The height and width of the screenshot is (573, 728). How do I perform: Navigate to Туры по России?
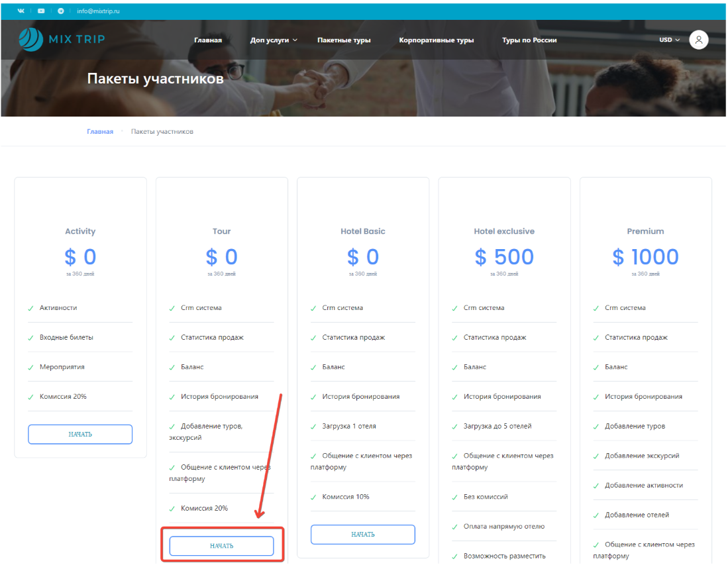[x=529, y=40]
